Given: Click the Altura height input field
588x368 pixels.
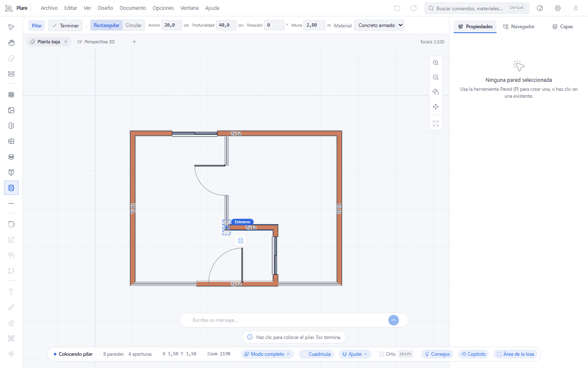Looking at the screenshot, I should click(314, 25).
